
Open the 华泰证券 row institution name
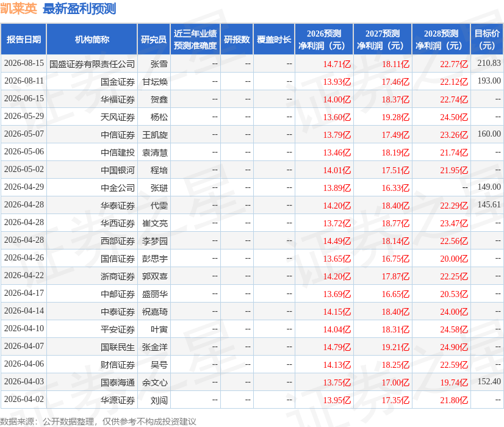tap(118, 206)
